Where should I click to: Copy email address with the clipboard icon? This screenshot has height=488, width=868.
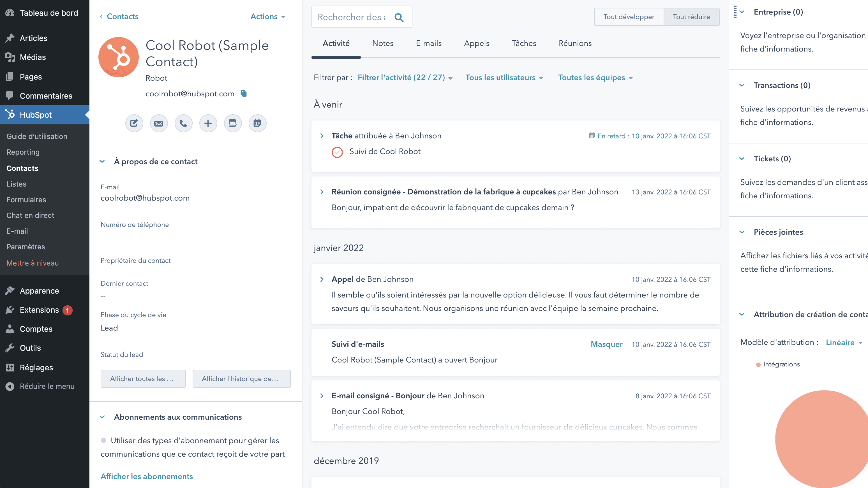coord(244,93)
